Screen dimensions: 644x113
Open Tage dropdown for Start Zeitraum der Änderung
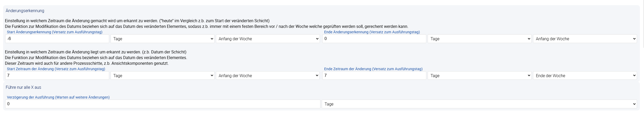point(162,76)
